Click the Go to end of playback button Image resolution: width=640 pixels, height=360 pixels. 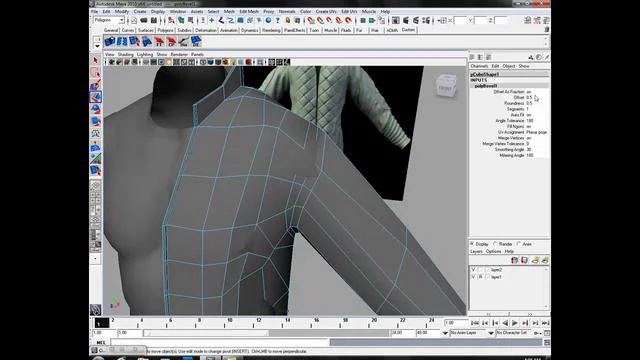pos(545,323)
